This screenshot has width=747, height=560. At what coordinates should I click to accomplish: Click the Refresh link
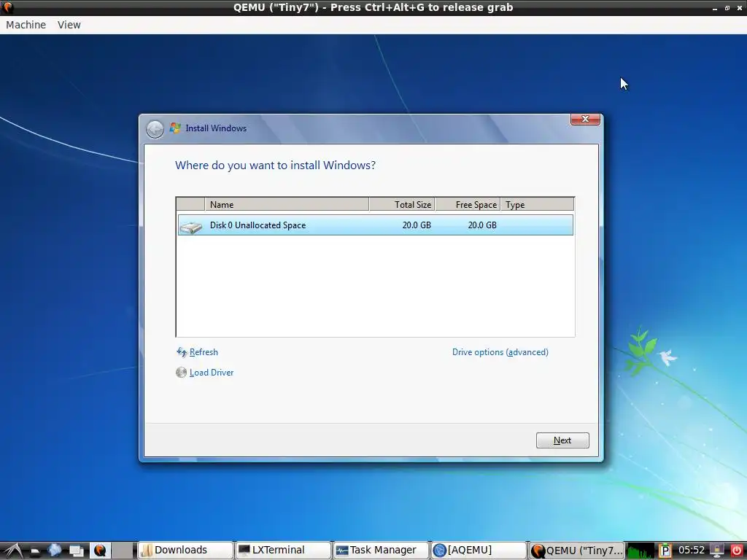click(204, 352)
